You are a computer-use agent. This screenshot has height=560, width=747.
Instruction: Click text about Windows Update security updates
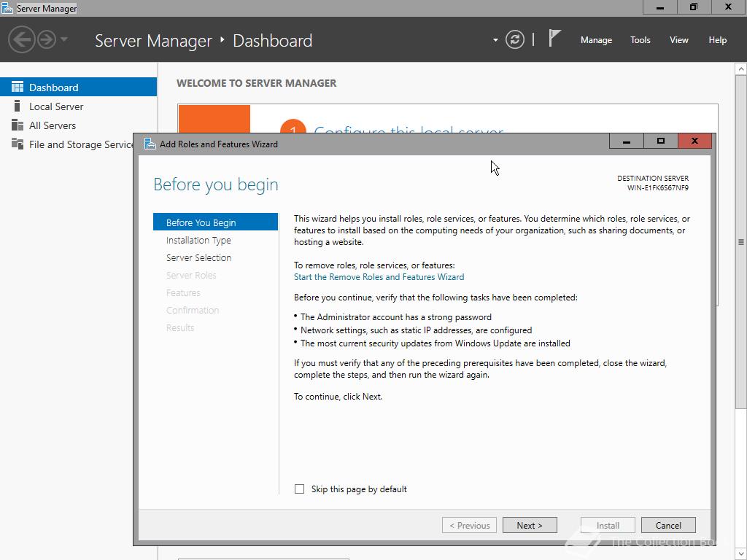[x=436, y=343]
